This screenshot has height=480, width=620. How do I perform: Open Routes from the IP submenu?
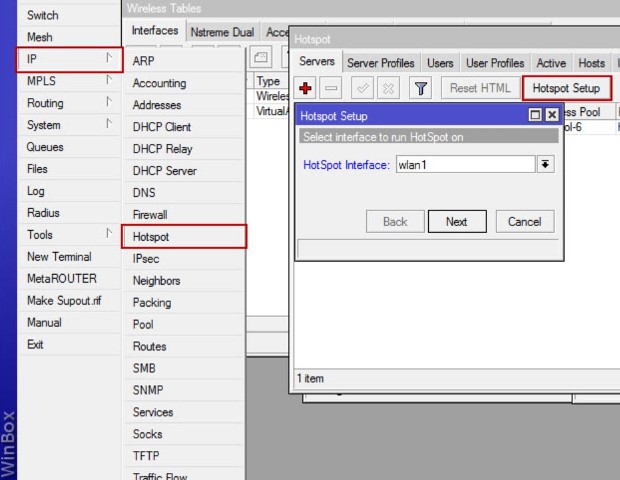tap(184, 346)
